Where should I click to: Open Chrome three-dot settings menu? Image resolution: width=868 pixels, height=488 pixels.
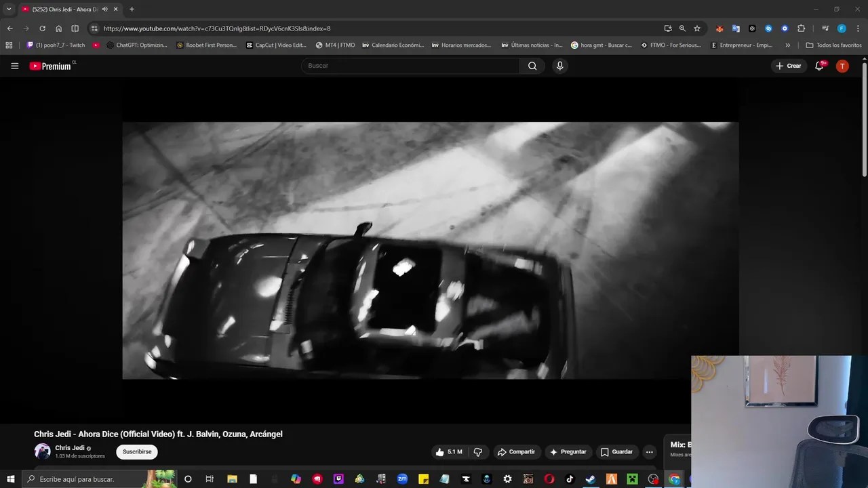[x=858, y=28]
